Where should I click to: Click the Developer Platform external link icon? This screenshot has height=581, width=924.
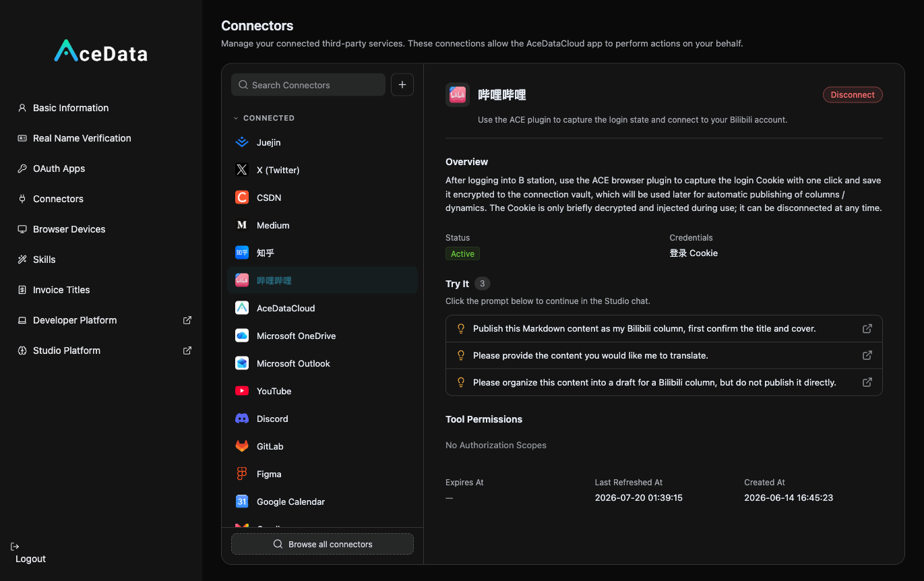point(187,320)
